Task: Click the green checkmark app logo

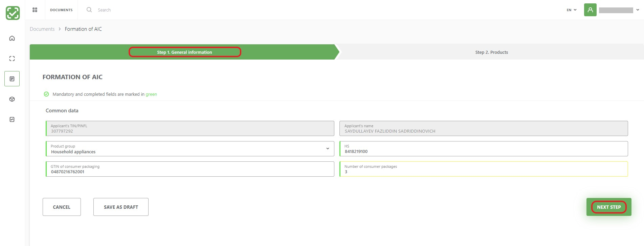Action: 13,13
